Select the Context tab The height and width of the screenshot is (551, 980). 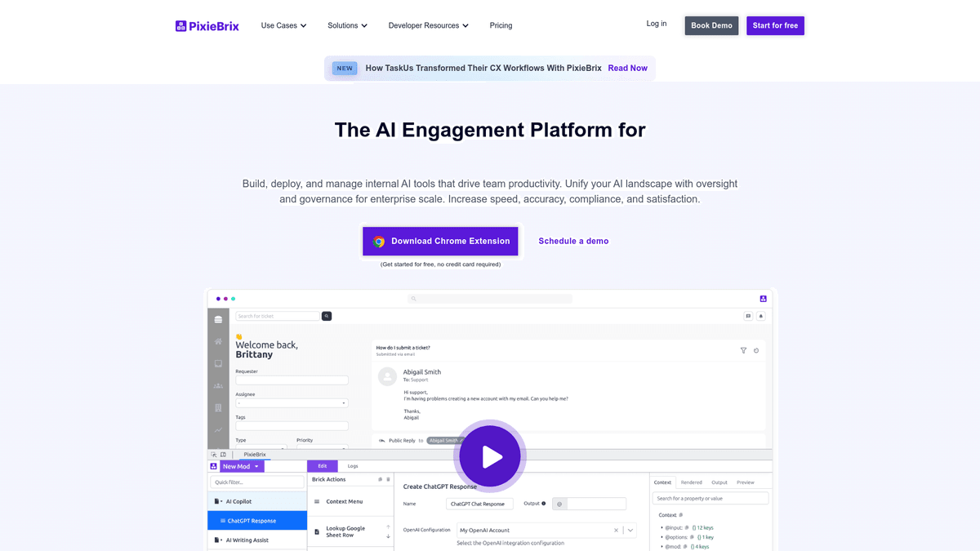[663, 482]
